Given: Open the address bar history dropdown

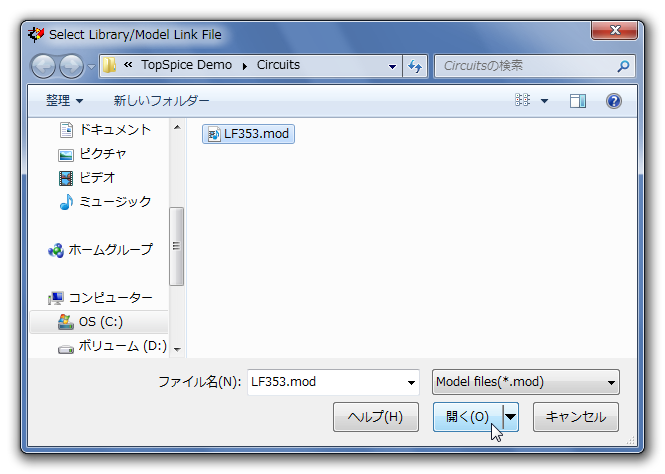Looking at the screenshot, I should (392, 66).
